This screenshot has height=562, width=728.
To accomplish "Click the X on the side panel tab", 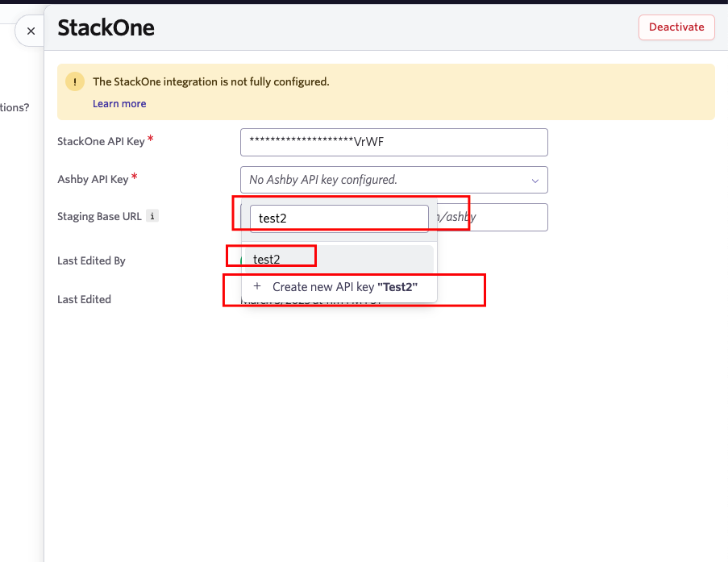I will point(30,31).
